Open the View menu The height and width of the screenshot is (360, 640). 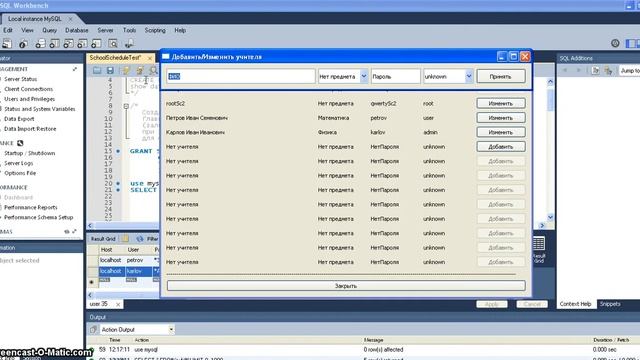(x=27, y=30)
